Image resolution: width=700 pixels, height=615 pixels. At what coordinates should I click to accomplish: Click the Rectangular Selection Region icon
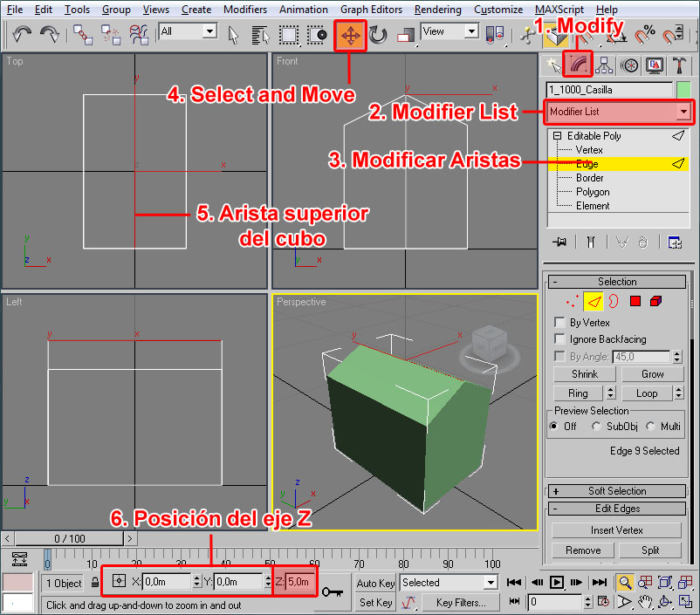click(x=289, y=36)
